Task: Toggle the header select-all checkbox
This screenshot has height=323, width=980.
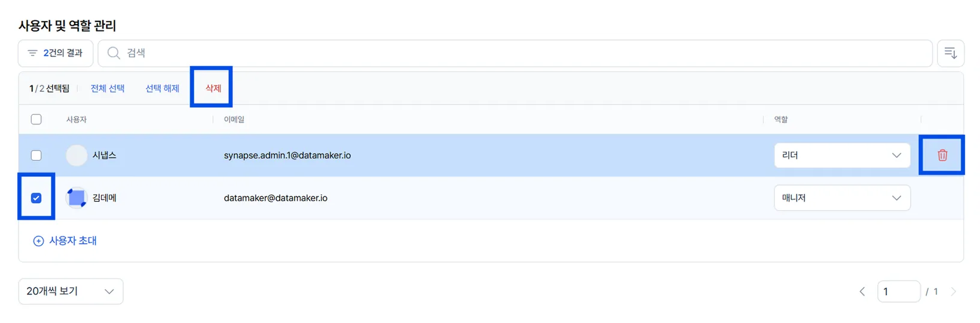Action: (36, 119)
